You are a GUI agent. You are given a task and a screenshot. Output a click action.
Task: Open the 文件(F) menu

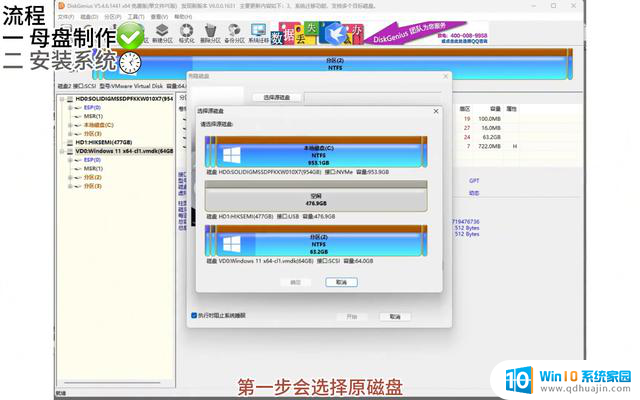[x=66, y=17]
